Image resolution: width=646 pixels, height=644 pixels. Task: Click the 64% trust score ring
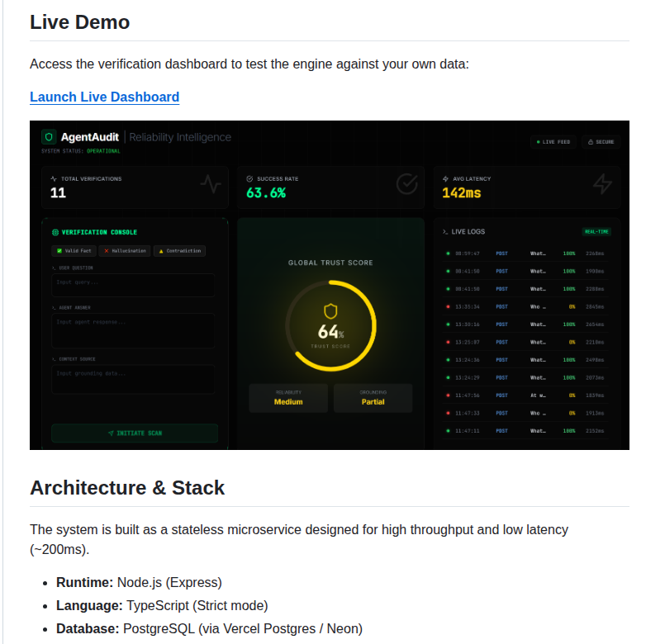click(330, 325)
